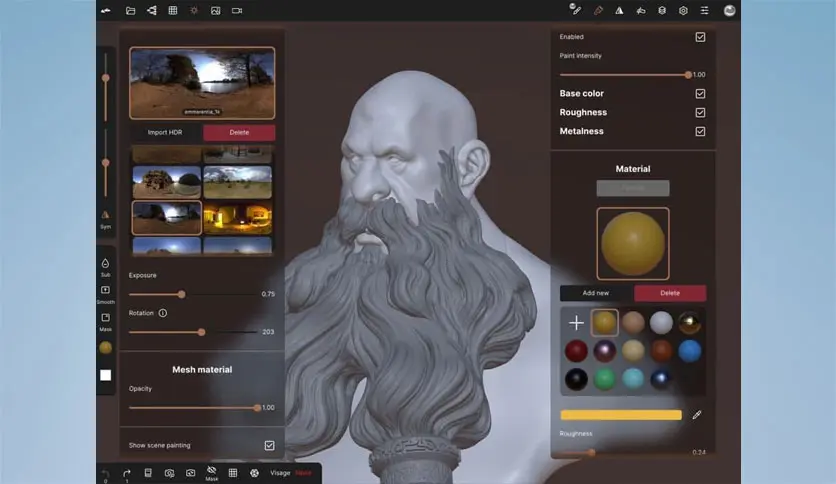
Task: Click the red label right of Visage
Action: pyautogui.click(x=303, y=473)
